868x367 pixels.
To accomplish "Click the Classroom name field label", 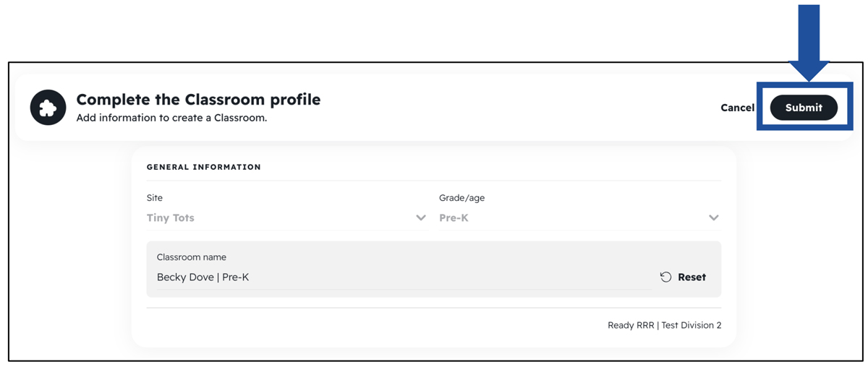I will click(192, 257).
